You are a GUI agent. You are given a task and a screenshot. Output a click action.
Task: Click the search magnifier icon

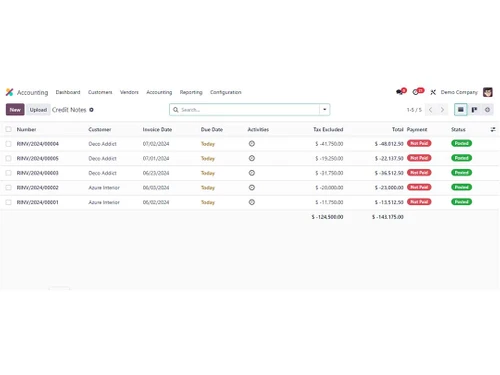click(176, 110)
